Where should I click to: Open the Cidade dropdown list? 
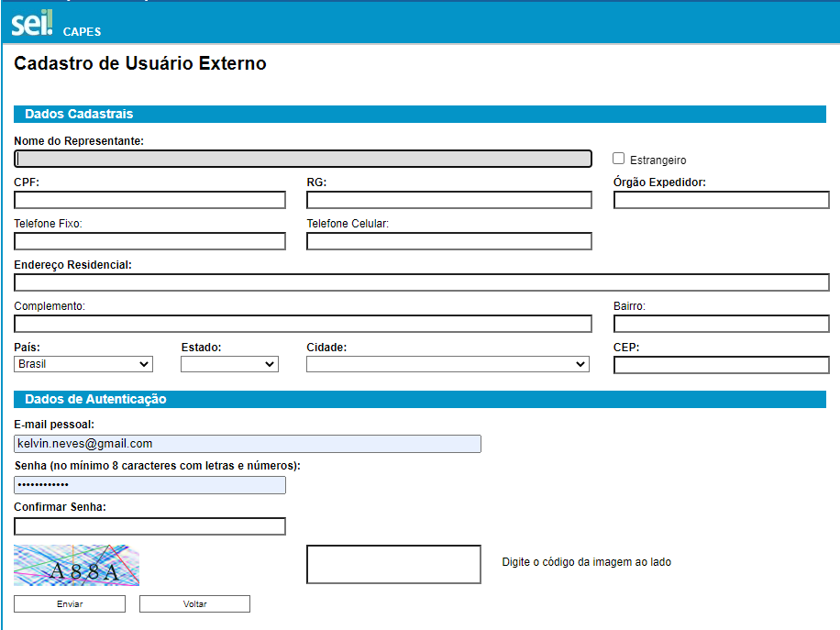pyautogui.click(x=448, y=364)
